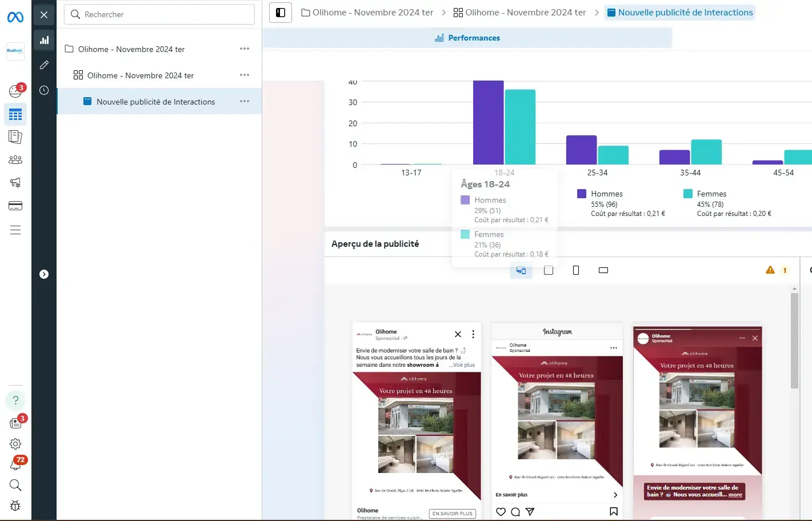Select the performance charts icon in sidebar
The width and height of the screenshot is (812, 521).
tap(44, 40)
